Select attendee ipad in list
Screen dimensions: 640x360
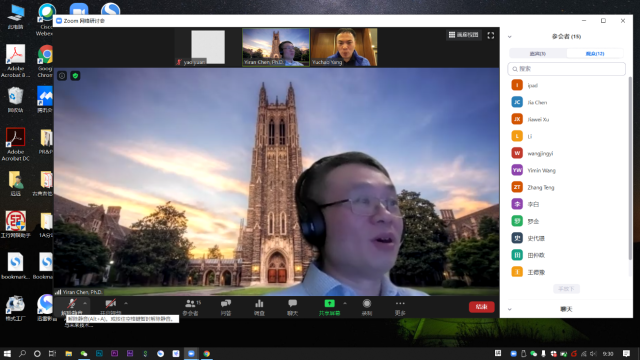[x=567, y=85]
